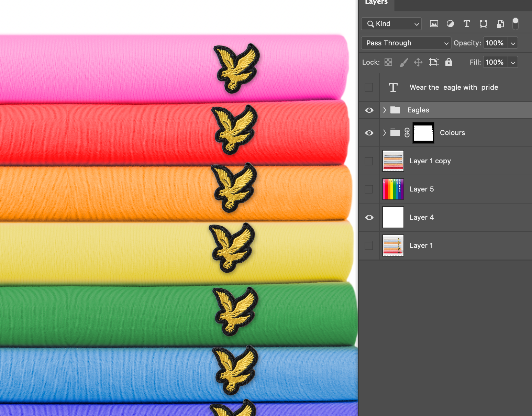This screenshot has width=532, height=416.
Task: Click the Opacity value field
Action: tap(495, 43)
